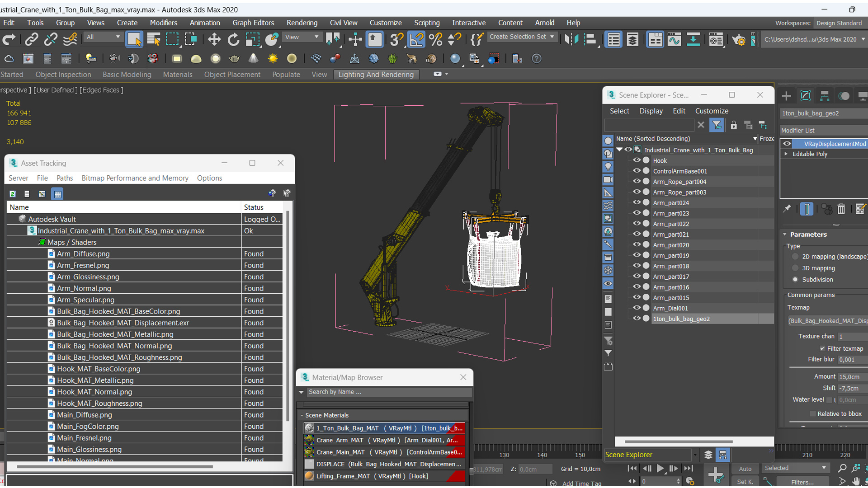Viewport: 868px width, 488px height.
Task: Click the Amount 15,0cm value field
Action: coord(853,377)
